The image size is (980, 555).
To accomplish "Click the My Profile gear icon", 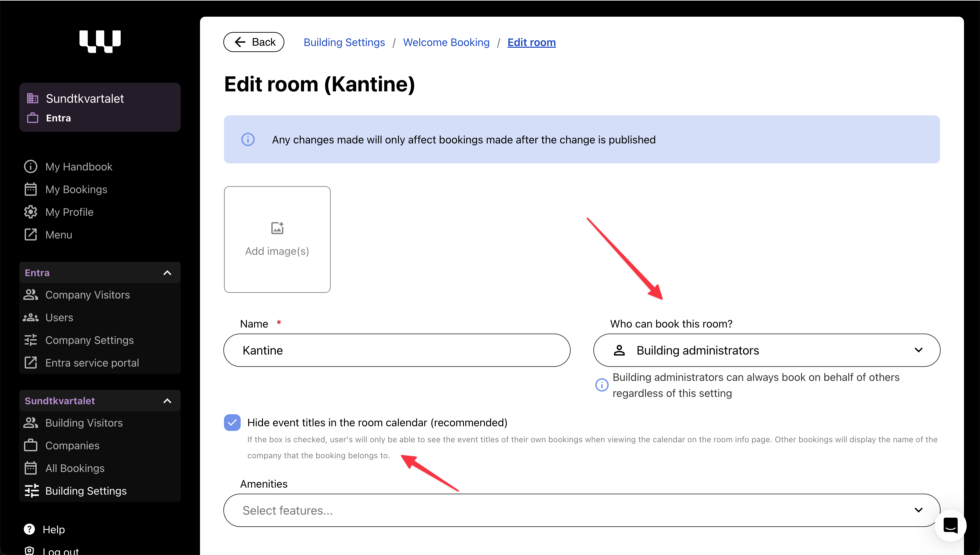I will point(30,212).
